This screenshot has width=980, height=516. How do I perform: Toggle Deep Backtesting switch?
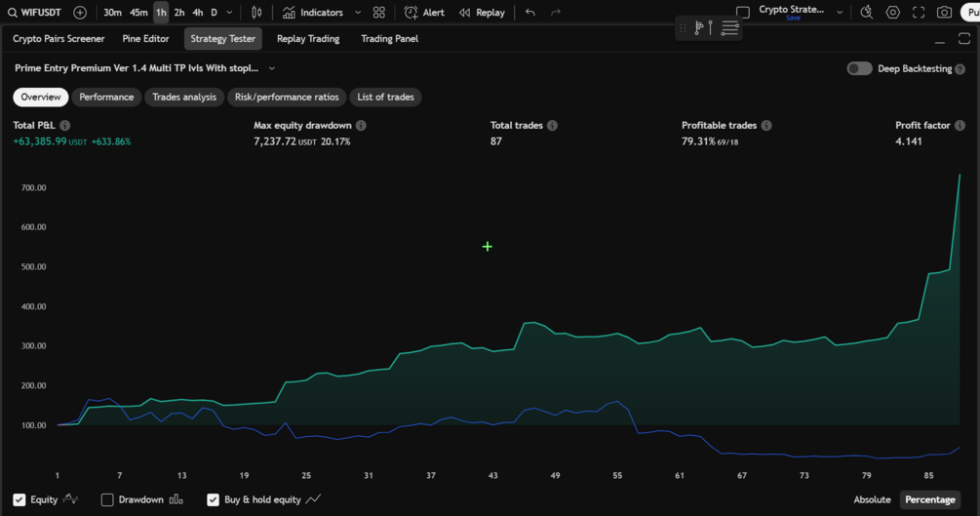[859, 68]
